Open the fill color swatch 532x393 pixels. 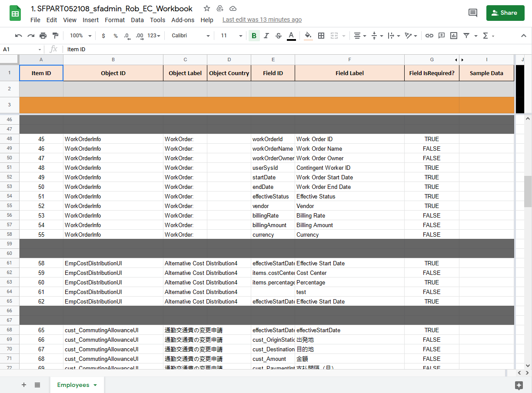(x=308, y=36)
